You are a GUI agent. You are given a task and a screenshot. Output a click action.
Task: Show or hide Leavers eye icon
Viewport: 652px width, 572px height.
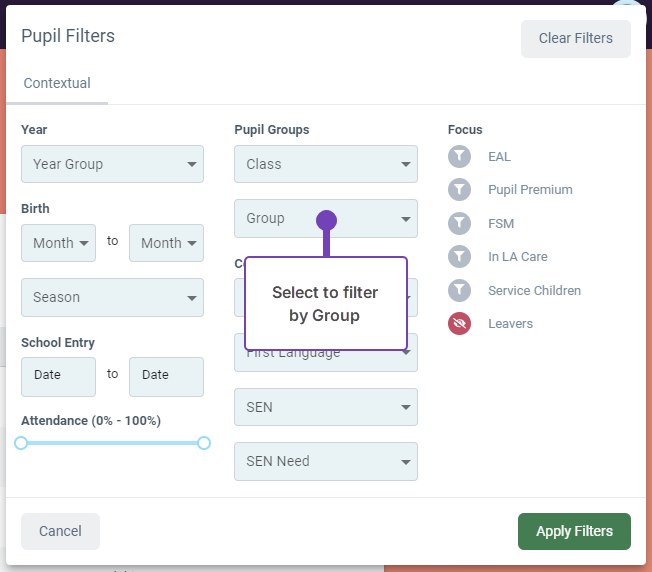459,324
